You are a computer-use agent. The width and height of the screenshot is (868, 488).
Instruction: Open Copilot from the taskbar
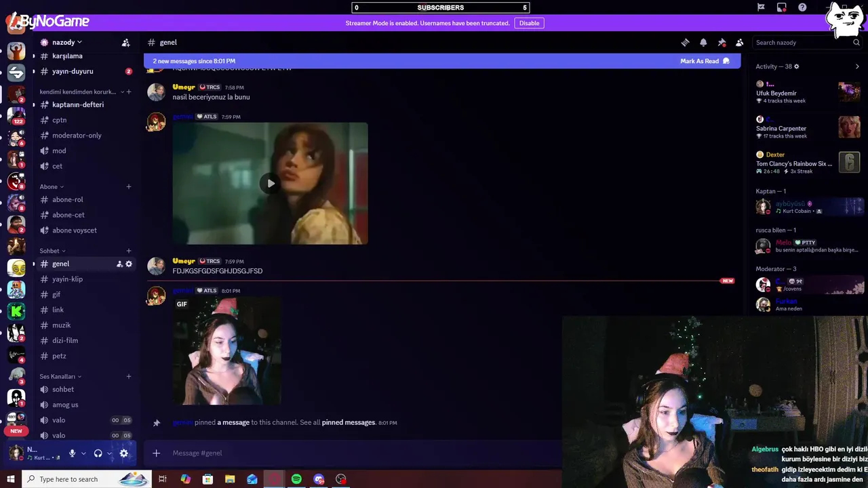pos(185,479)
